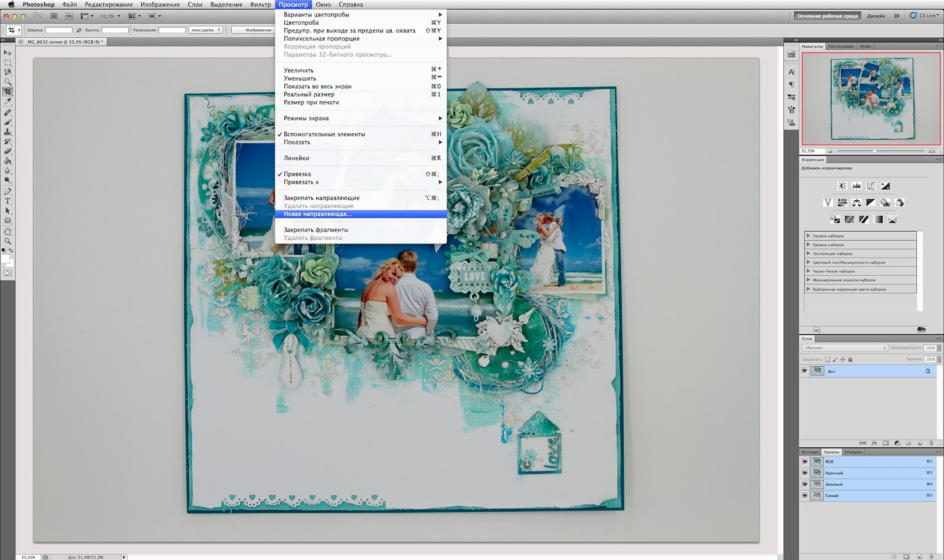Toggle visibility of the Синий channel
Viewport: 944px width, 560px height.
(x=805, y=495)
